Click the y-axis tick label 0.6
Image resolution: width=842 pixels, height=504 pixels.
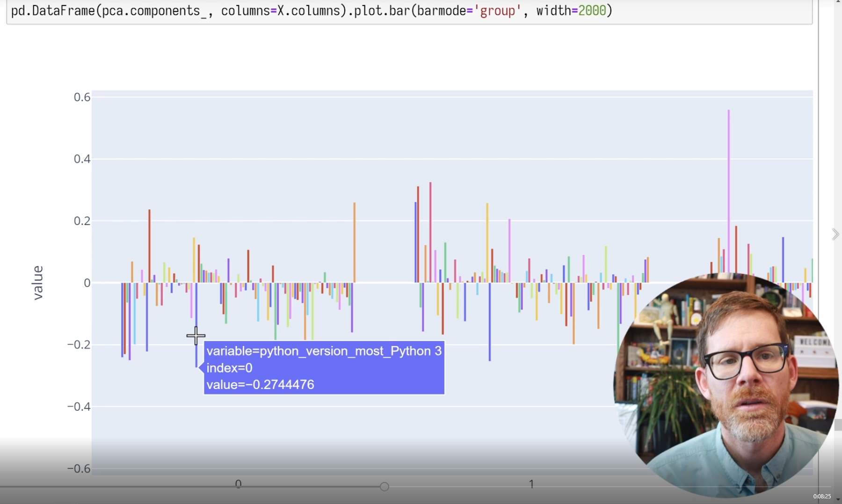click(x=82, y=97)
